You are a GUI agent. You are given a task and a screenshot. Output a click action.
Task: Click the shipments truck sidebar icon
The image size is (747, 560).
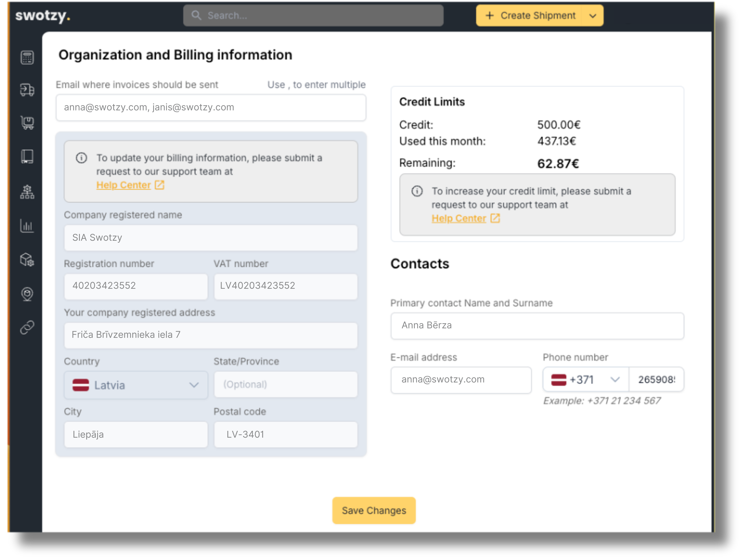(27, 90)
